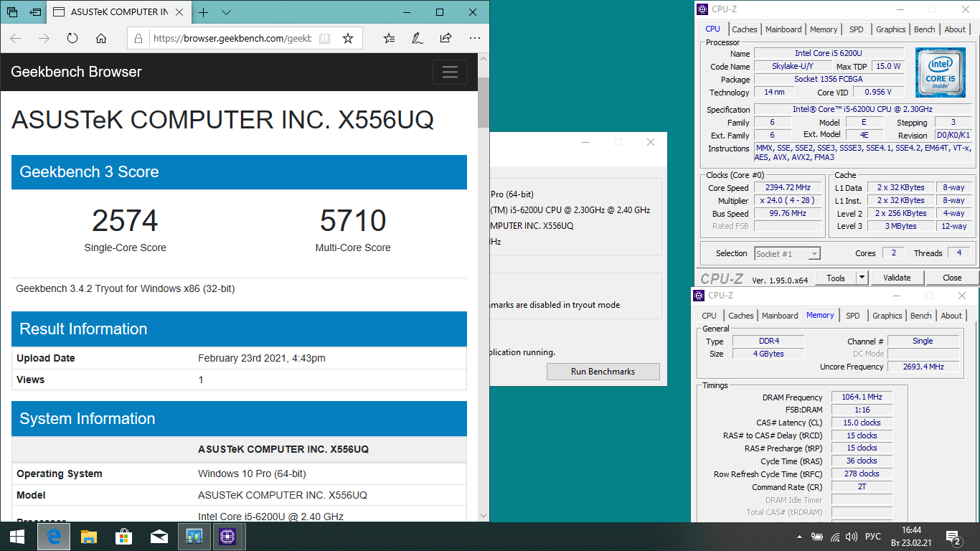Open the Action Center notifications icon

pyautogui.click(x=953, y=536)
